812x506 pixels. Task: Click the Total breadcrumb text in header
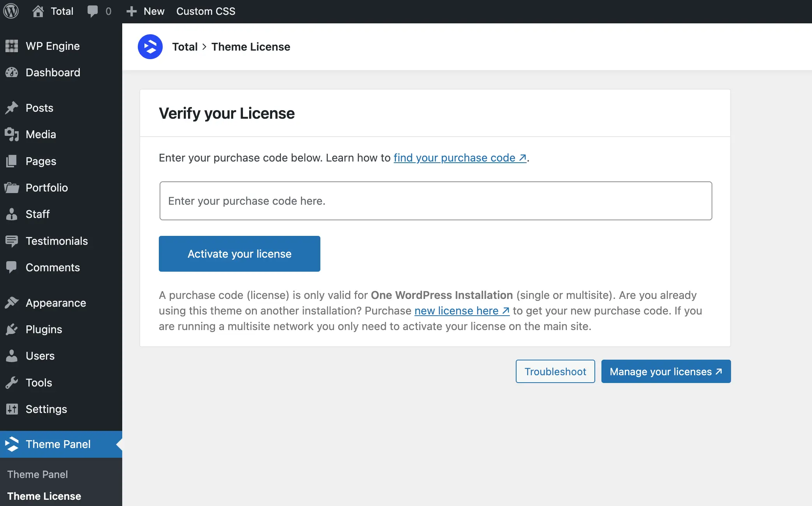(185, 47)
